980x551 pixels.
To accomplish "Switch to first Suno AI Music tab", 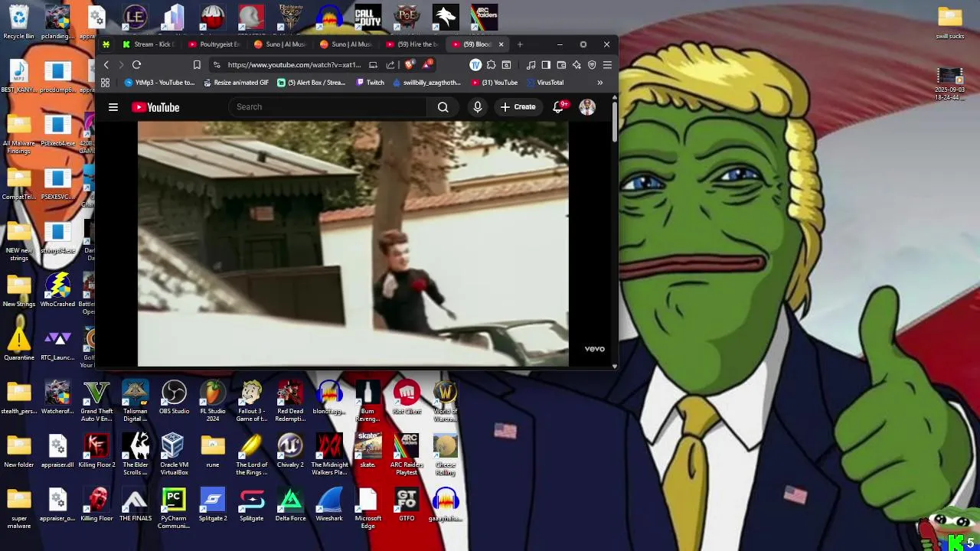I will [280, 44].
